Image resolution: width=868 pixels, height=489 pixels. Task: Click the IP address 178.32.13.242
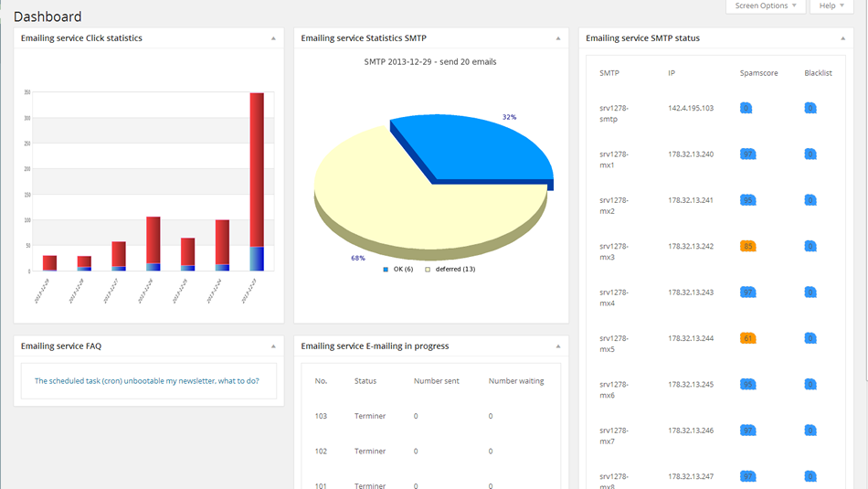click(x=691, y=246)
